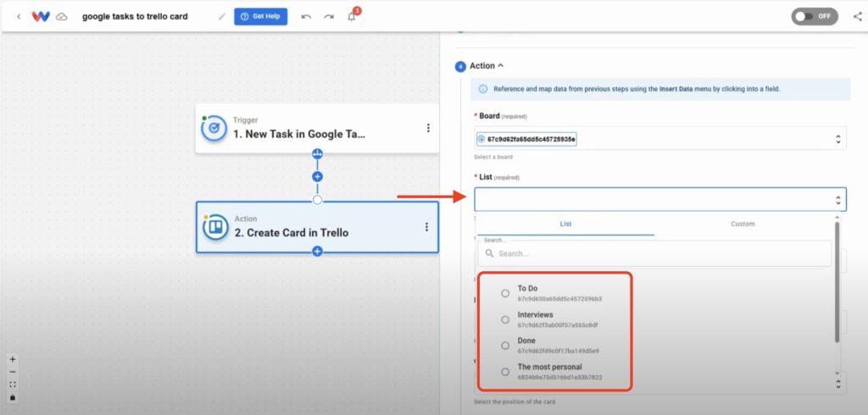
Task: Select the Create Card in Trello step
Action: [x=317, y=227]
